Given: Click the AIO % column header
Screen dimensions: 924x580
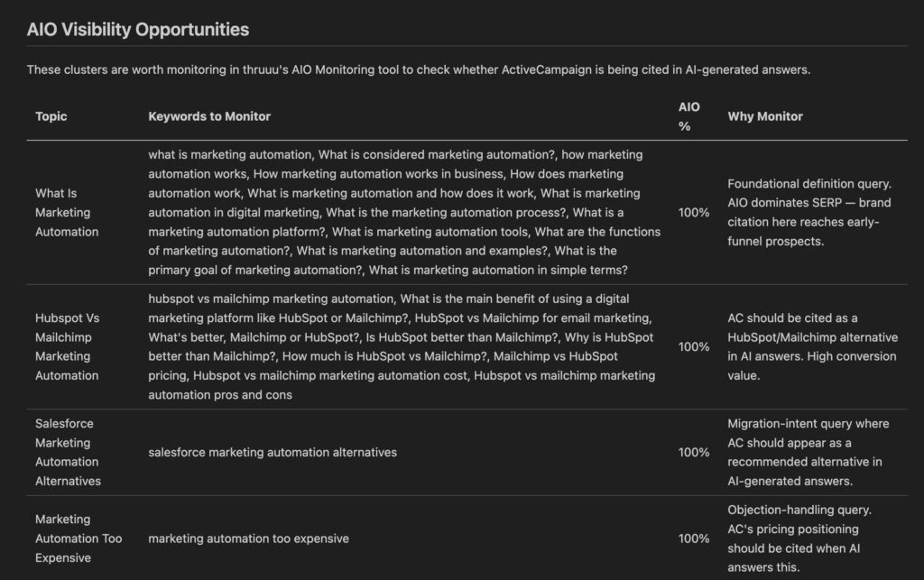Looking at the screenshot, I should tap(688, 116).
